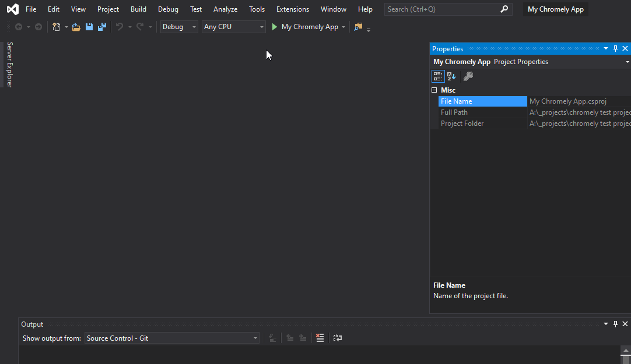Click the My Chromely App start button label

[x=310, y=27]
